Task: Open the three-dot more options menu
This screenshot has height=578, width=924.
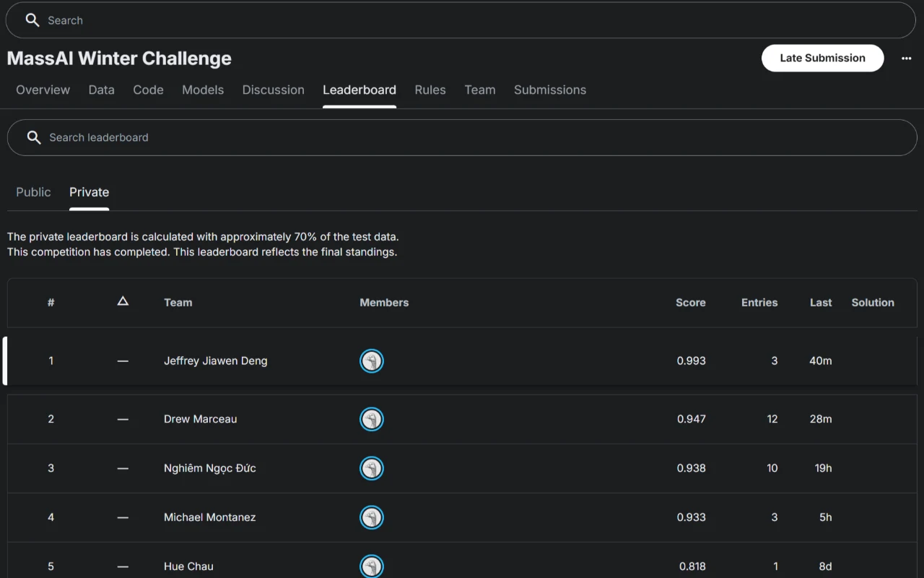Action: coord(907,59)
